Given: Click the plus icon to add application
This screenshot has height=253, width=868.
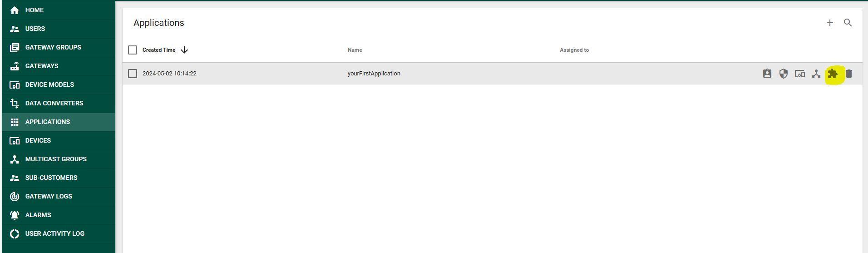Looking at the screenshot, I should (x=829, y=23).
